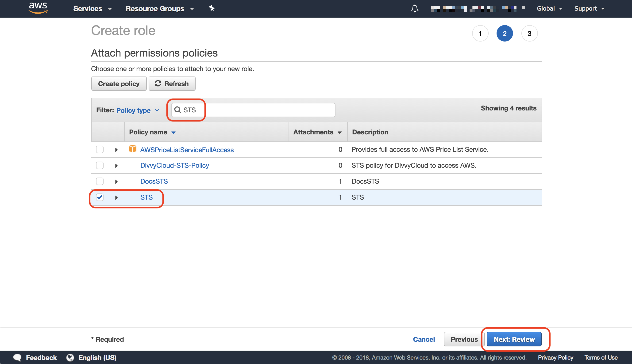632x364 pixels.
Task: Change language from English (US)
Action: point(97,358)
